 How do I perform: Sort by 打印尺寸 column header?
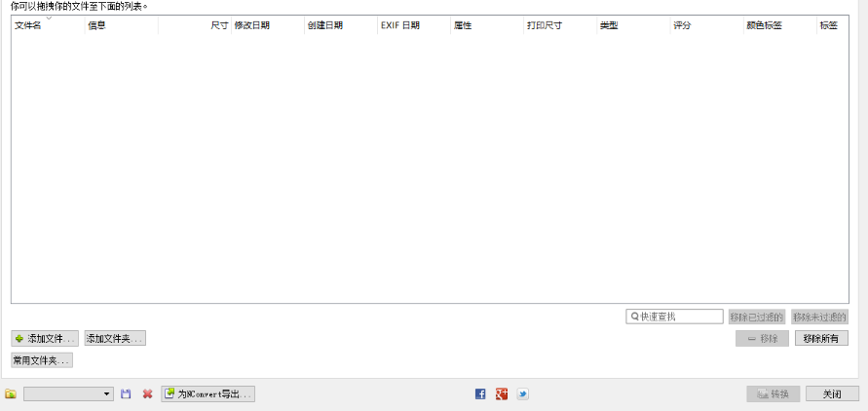coord(560,25)
